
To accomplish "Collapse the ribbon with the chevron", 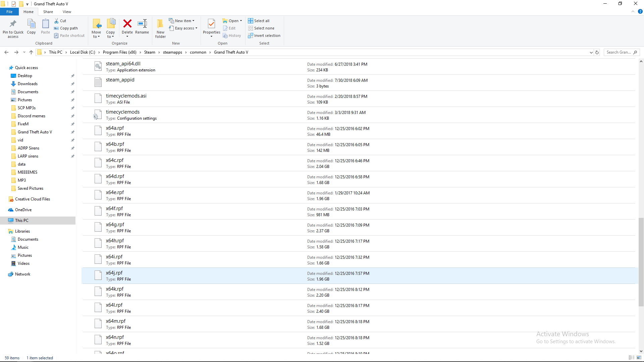I will (x=633, y=12).
